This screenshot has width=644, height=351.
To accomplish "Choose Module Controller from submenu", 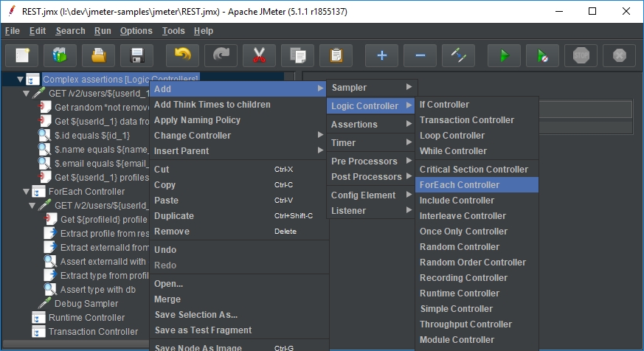I will [477, 339].
